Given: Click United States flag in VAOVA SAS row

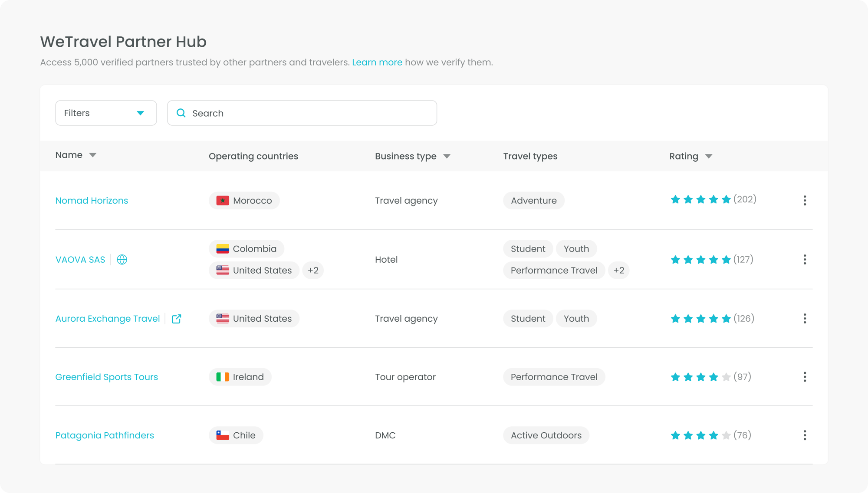Looking at the screenshot, I should pos(223,271).
